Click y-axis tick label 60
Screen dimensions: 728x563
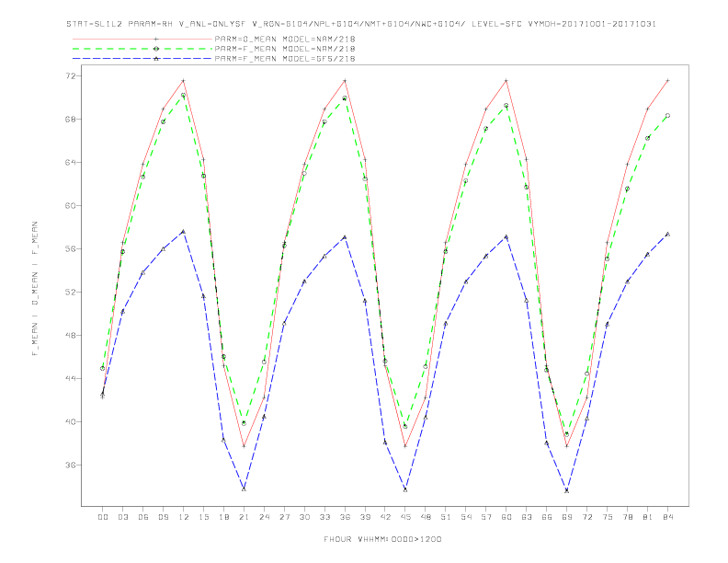click(73, 205)
